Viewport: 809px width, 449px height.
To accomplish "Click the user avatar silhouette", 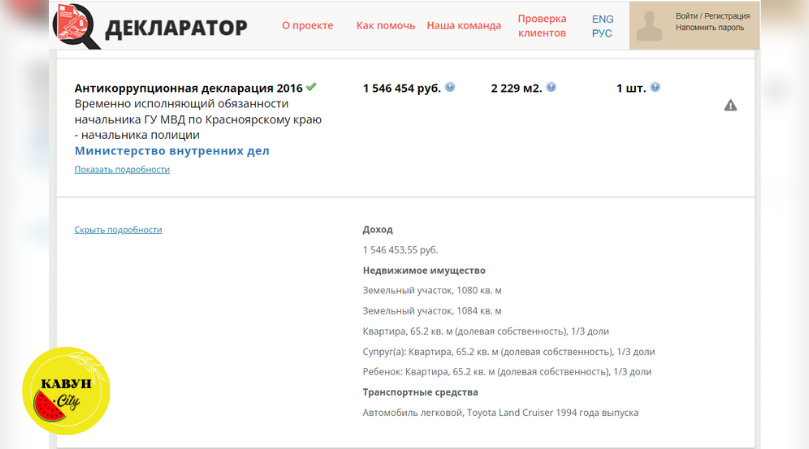I will (x=650, y=25).
